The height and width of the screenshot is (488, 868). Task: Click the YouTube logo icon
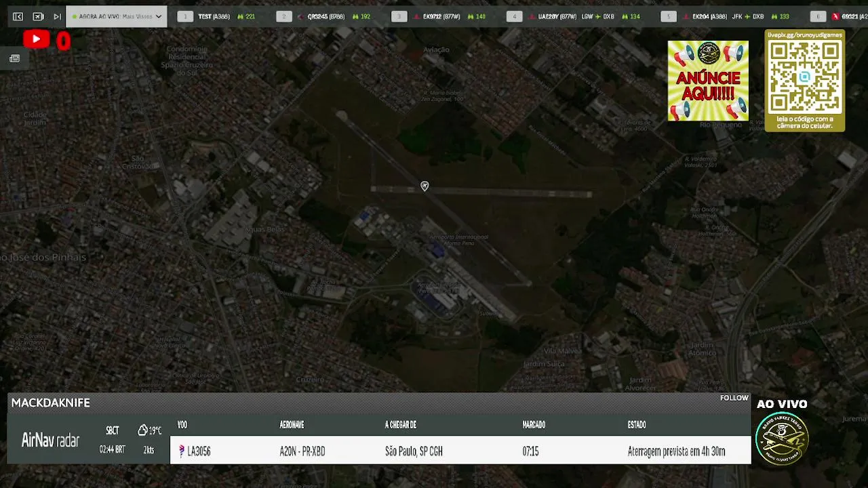[36, 39]
